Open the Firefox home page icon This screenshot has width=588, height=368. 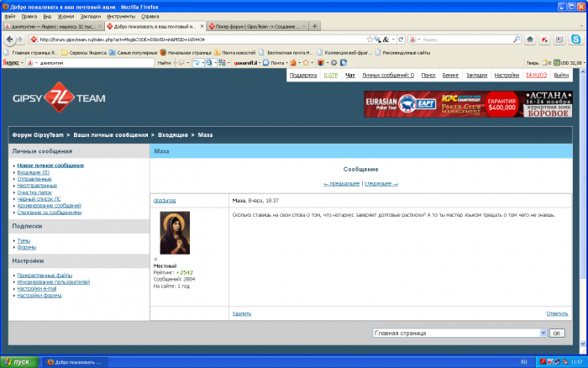[x=530, y=39]
